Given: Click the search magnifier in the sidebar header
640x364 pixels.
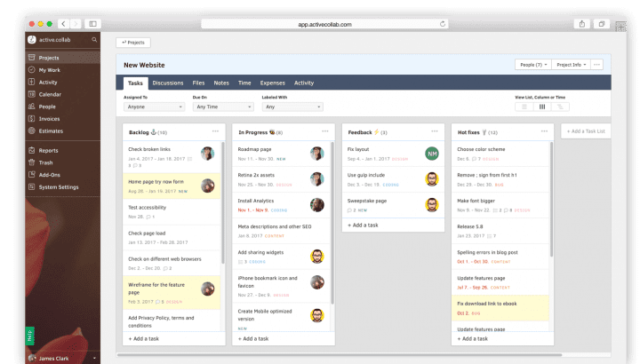Looking at the screenshot, I should (94, 41).
